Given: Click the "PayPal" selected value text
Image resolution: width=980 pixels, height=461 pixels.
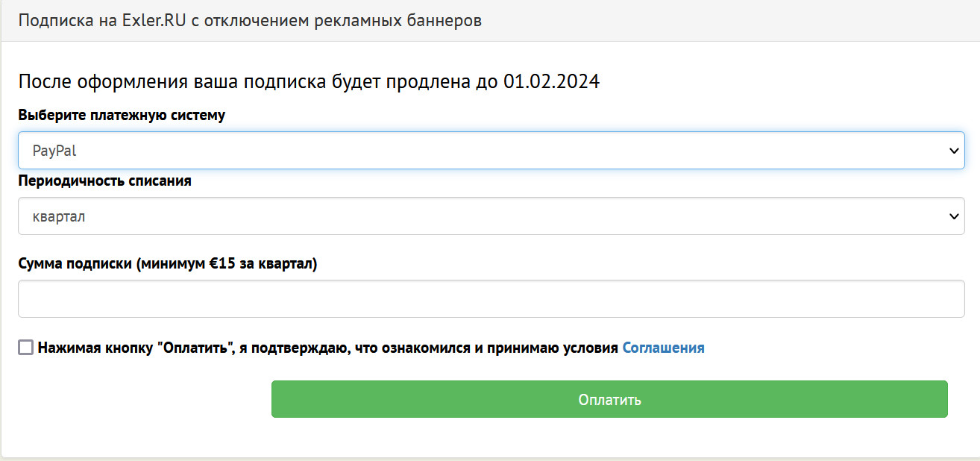Looking at the screenshot, I should pyautogui.click(x=54, y=151).
